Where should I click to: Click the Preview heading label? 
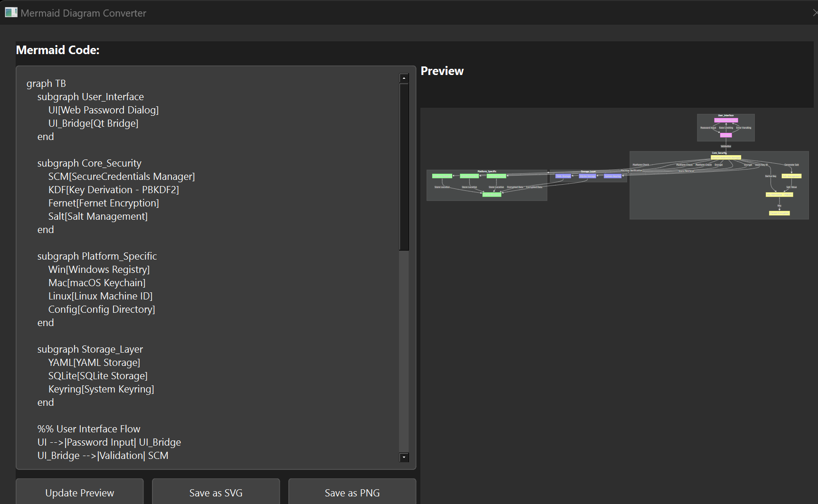coord(442,71)
